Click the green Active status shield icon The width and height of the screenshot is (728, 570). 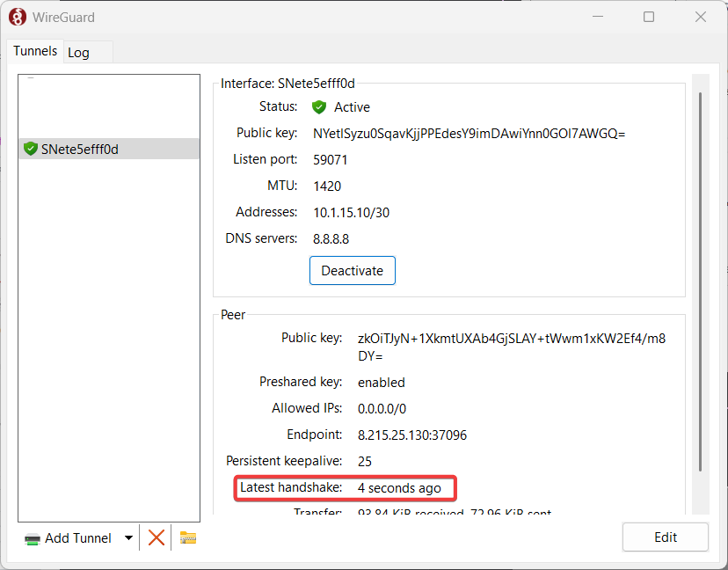coord(319,106)
